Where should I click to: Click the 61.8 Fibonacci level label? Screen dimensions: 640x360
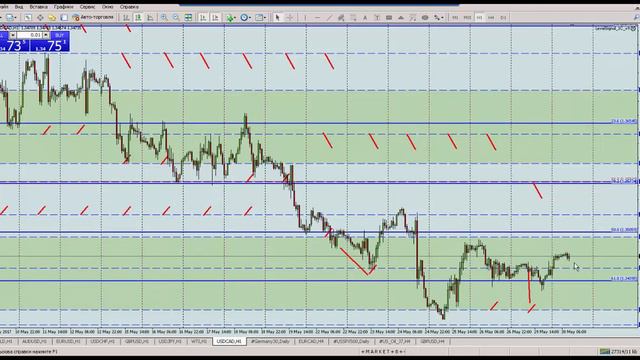(624, 278)
